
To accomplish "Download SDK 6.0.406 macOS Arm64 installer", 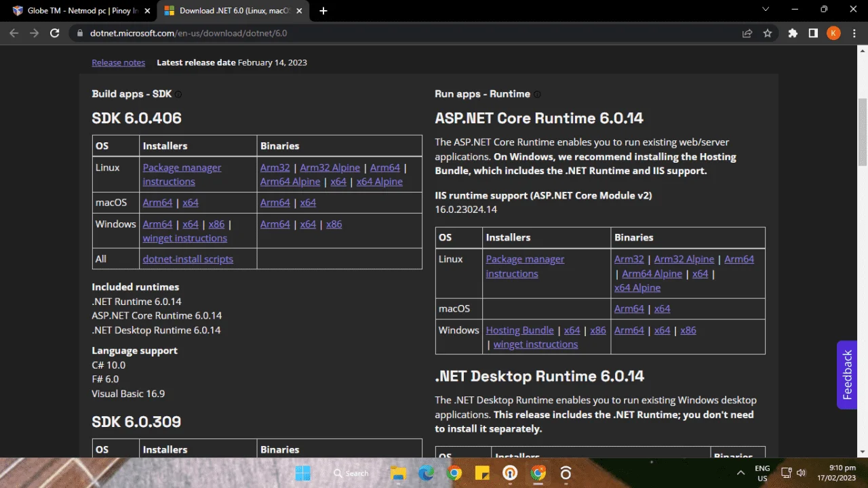I will coord(157,203).
